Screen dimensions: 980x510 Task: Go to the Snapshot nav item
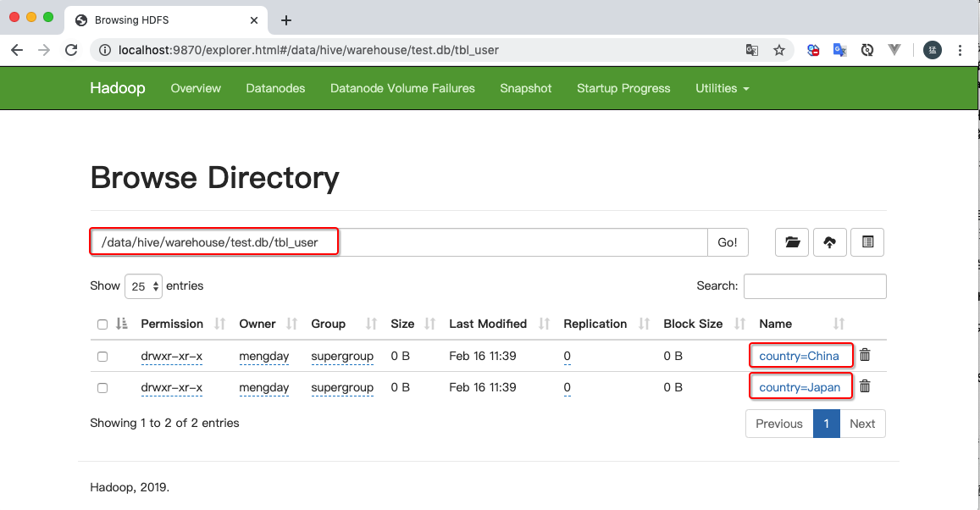pos(526,88)
